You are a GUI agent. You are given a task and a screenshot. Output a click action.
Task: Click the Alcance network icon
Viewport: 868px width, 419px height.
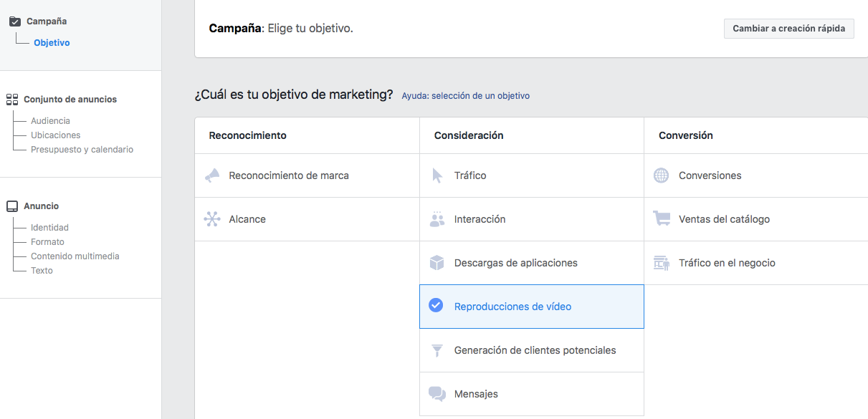pos(212,219)
